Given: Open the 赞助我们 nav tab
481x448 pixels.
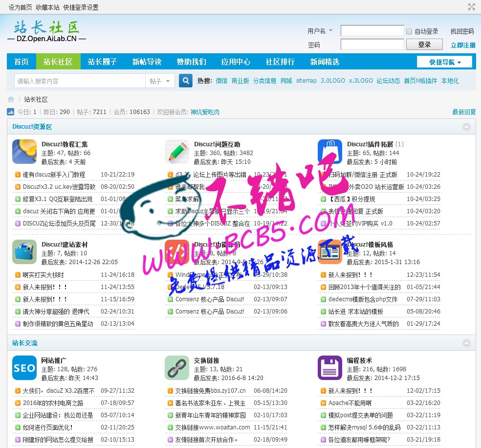Looking at the screenshot, I should click(x=192, y=62).
